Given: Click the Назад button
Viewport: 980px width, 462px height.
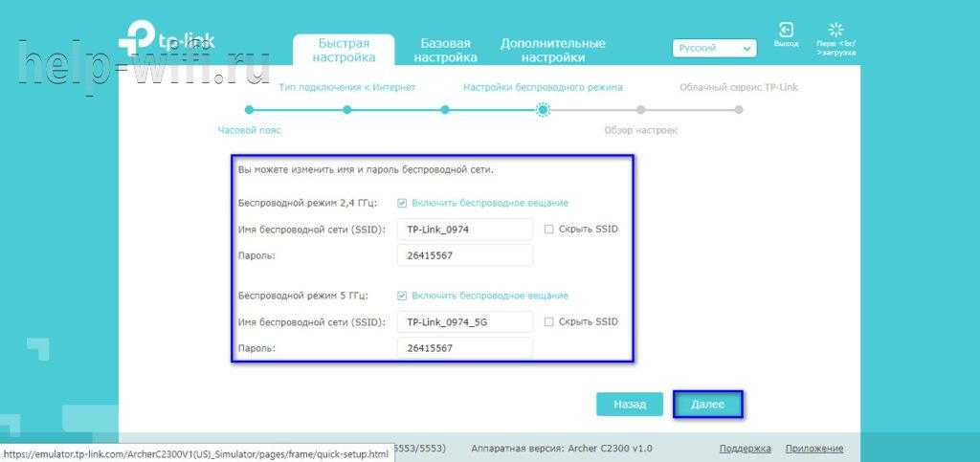Looking at the screenshot, I should pos(630,405).
